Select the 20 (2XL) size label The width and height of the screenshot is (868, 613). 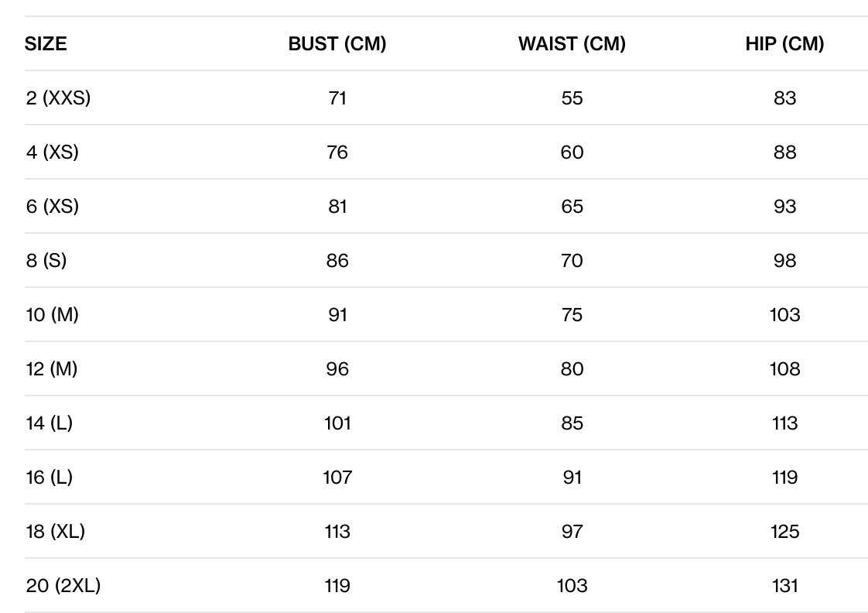(x=63, y=586)
